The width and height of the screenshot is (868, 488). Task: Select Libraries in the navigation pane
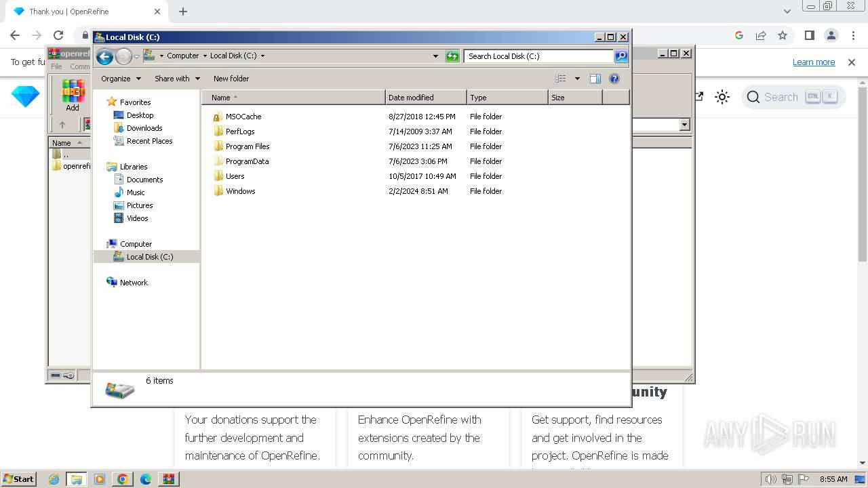pos(134,167)
